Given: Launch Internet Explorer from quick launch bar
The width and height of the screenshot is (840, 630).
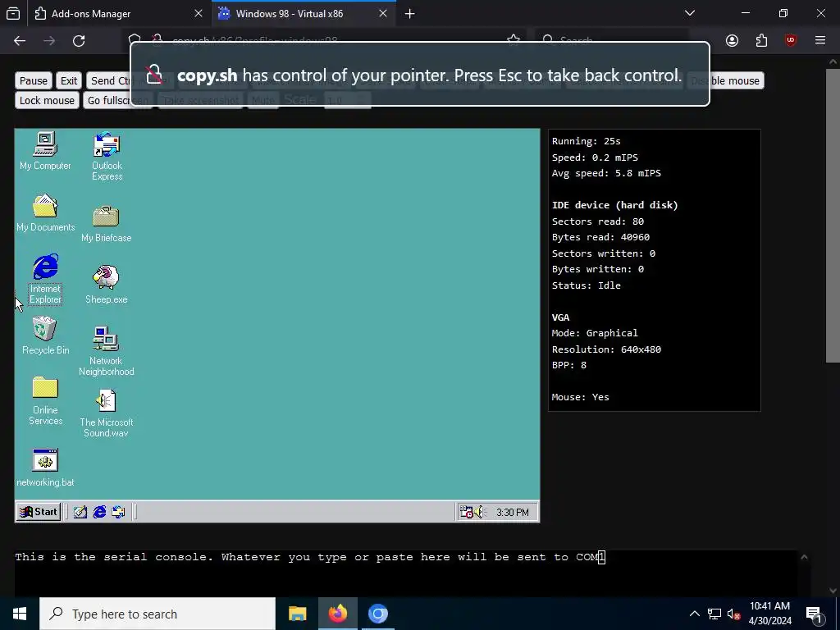Looking at the screenshot, I should 99,512.
